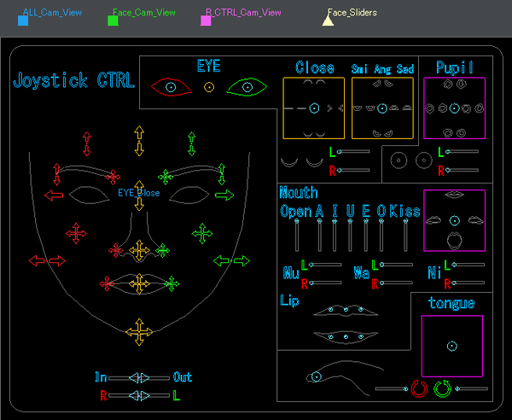Select the Mouth E vertical slider handle
Viewport: 512px width, 420px height.
[366, 221]
